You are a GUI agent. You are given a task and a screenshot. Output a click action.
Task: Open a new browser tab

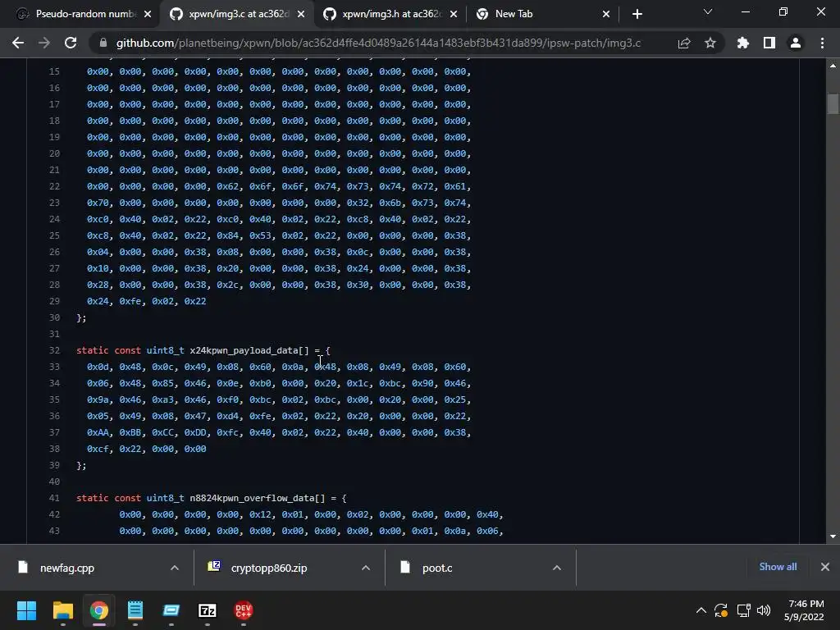click(637, 14)
